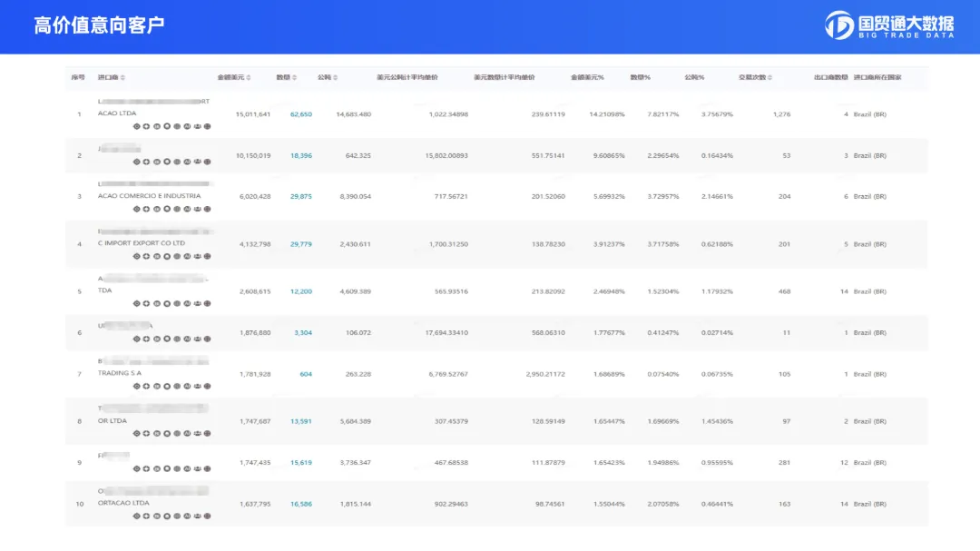This screenshot has width=980, height=551.
Task: Click the amount 10,150,019
Action: [x=253, y=156]
